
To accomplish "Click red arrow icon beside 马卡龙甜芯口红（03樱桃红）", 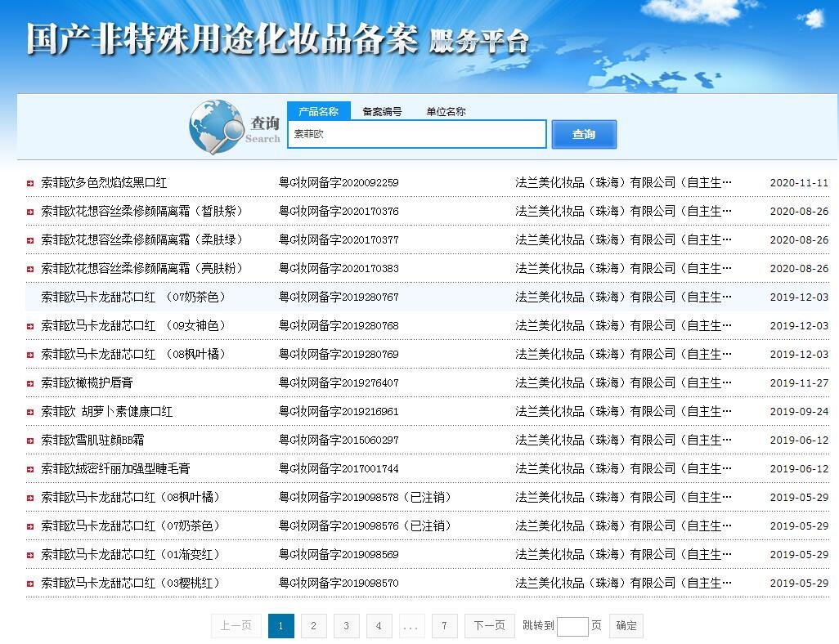I will point(30,584).
